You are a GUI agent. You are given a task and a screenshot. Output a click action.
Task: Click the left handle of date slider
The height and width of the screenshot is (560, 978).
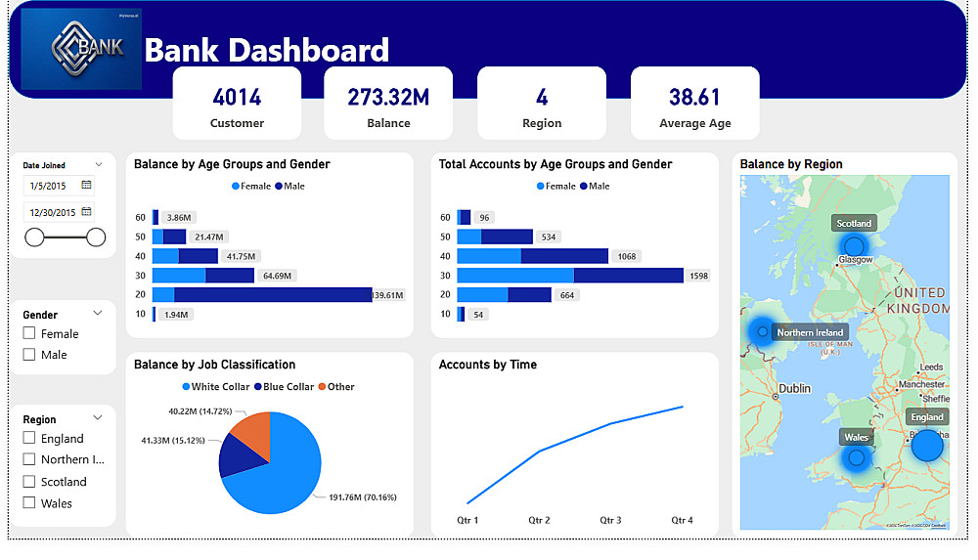click(34, 237)
